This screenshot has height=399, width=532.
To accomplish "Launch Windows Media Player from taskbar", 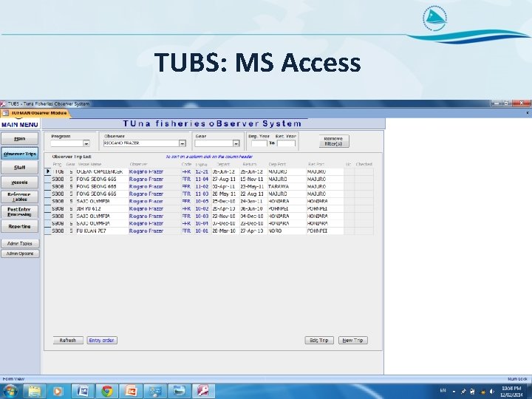I will point(58,392).
